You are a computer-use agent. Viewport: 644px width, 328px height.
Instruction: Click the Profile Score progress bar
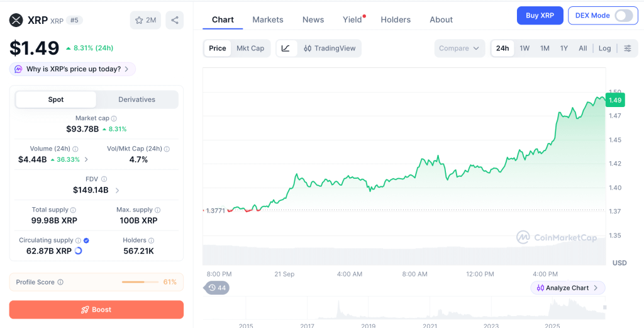(140, 282)
